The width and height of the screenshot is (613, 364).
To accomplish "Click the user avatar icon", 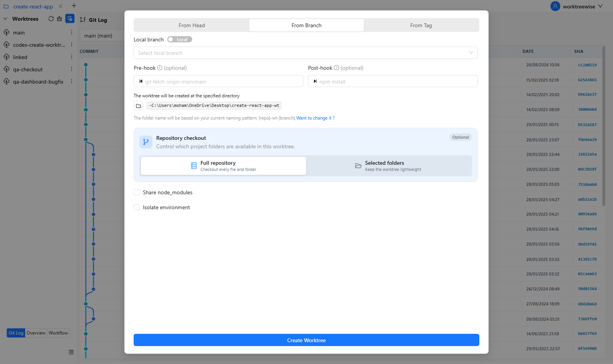I will coord(555,7).
